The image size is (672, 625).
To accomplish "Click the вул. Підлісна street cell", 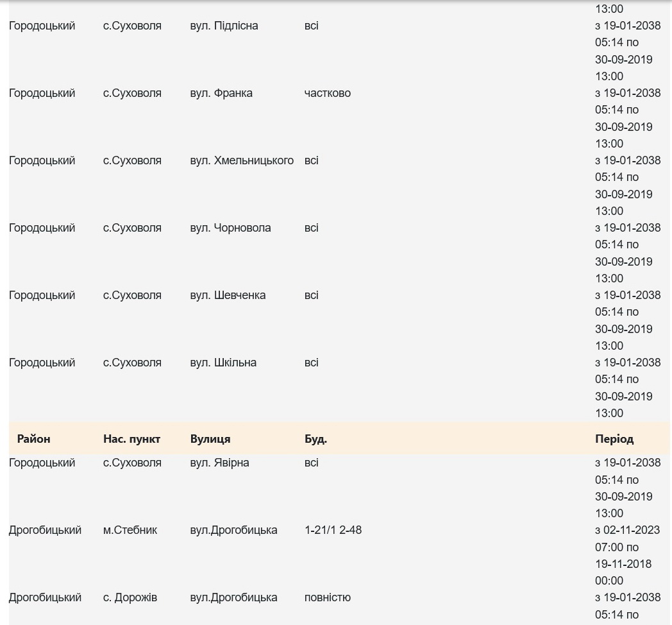I will point(224,26).
